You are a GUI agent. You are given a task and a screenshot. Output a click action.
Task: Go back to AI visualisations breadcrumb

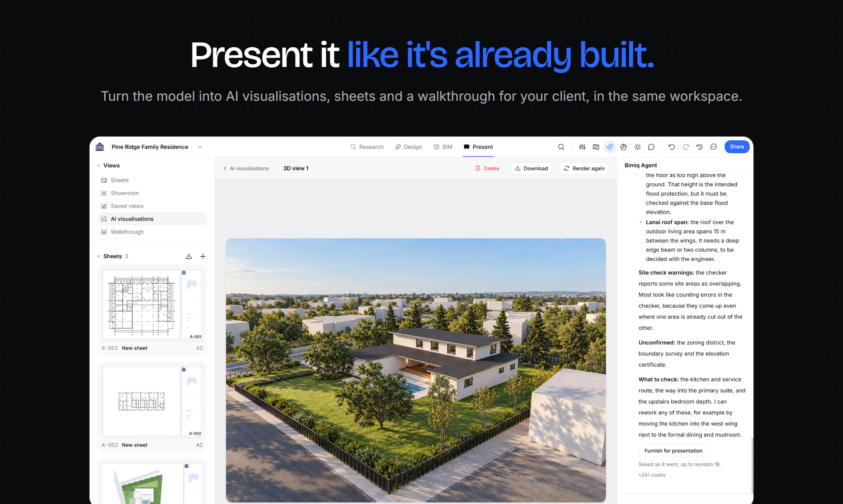click(246, 168)
